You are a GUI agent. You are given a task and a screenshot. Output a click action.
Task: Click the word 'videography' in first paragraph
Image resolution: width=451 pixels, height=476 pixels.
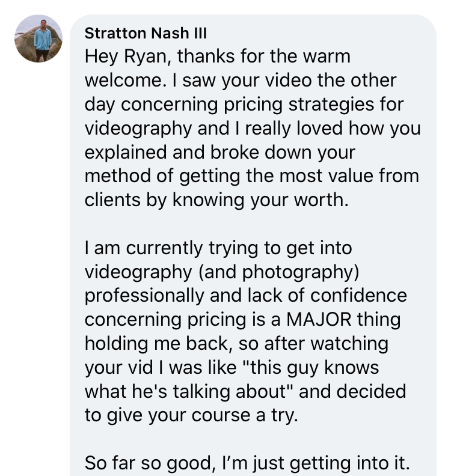pos(138,129)
